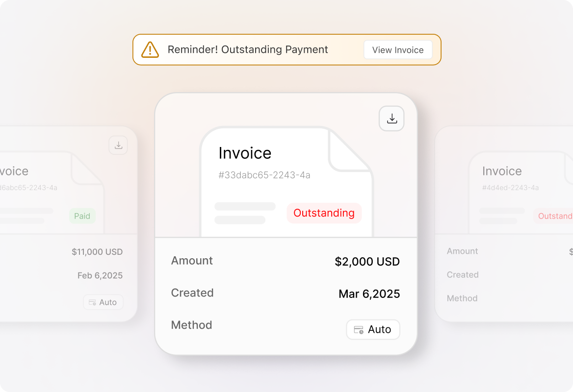Select the Paid badge on the left invoice
The width and height of the screenshot is (573, 392).
pos(82,216)
